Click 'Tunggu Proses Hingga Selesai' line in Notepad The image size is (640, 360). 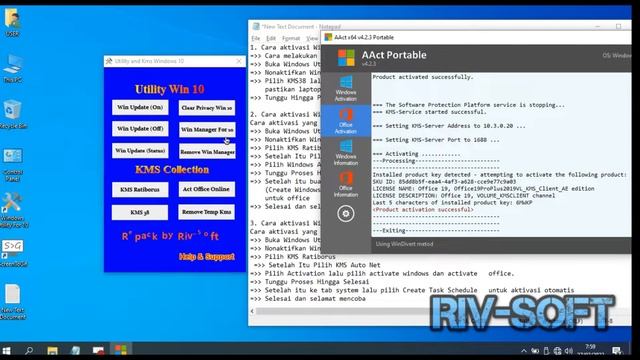317,282
